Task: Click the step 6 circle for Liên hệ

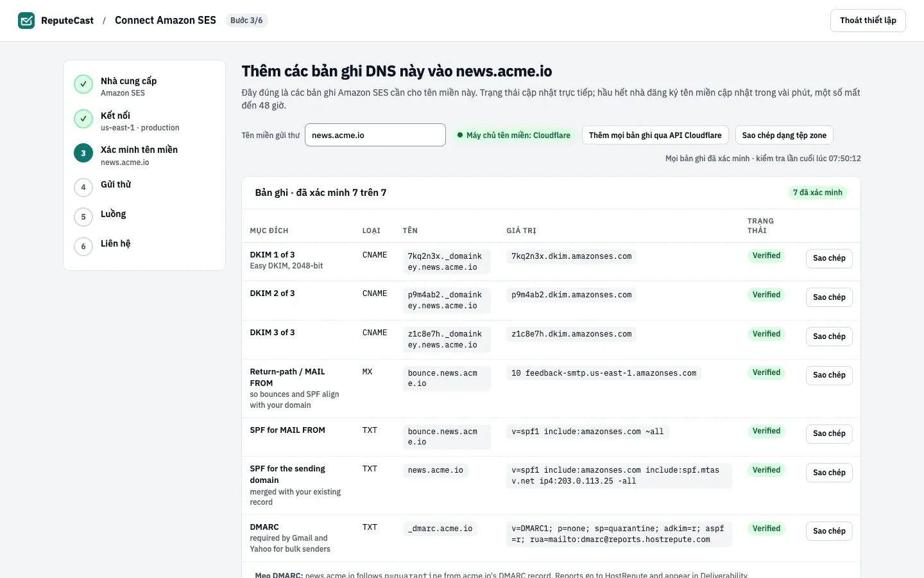Action: (x=83, y=247)
